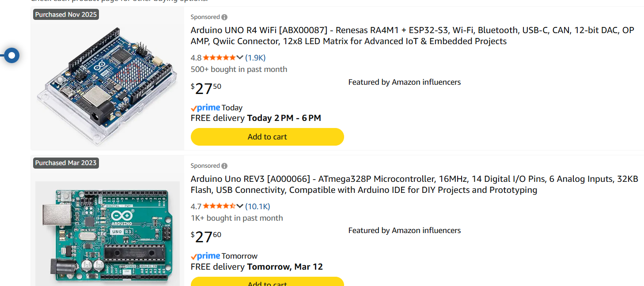This screenshot has height=286, width=644.
Task: Click the Prime logo beside 'Tomorrow'
Action: click(205, 256)
